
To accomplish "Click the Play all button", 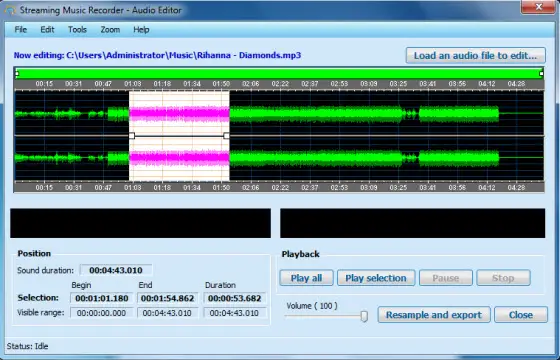I will [306, 278].
